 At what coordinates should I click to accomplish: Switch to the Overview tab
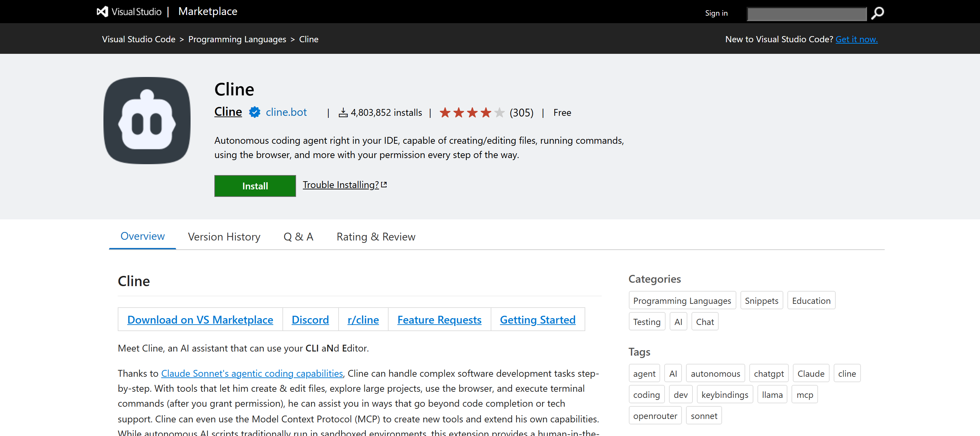142,236
